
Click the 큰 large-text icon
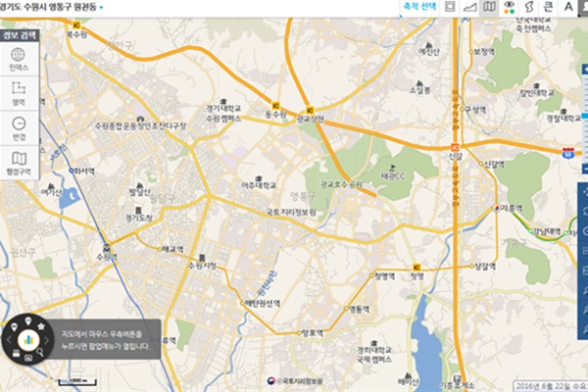click(548, 7)
